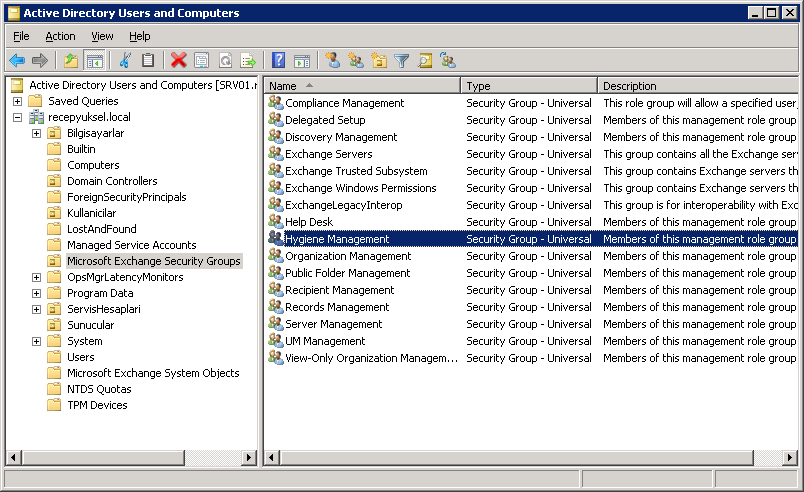
Task: Go up one level with folder icon
Action: click(71, 61)
